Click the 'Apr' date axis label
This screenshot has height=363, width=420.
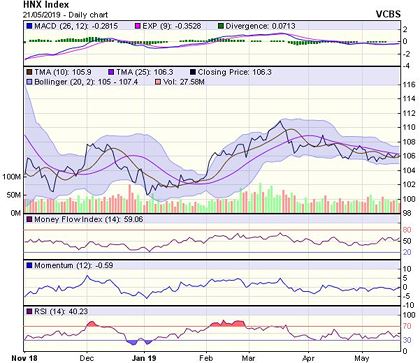tap(308, 358)
